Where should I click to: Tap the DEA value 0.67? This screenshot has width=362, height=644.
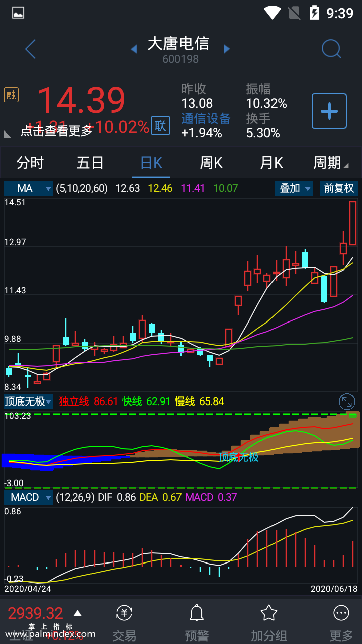[x=172, y=497]
